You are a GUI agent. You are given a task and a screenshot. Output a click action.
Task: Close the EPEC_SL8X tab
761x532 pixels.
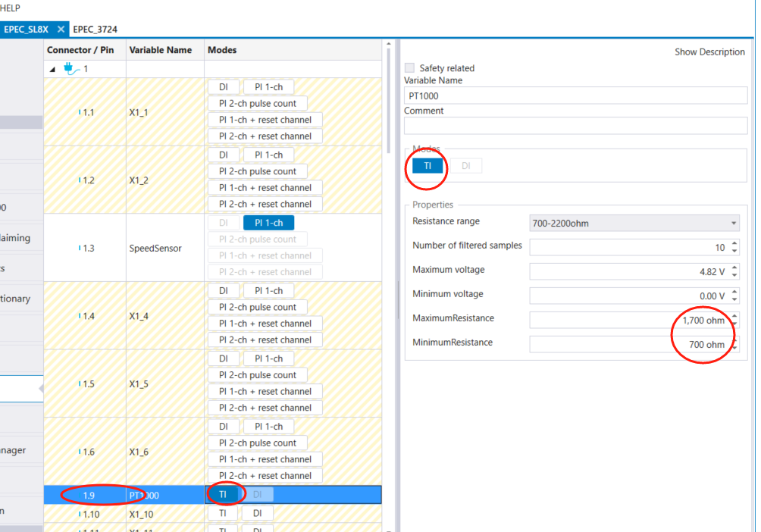61,29
